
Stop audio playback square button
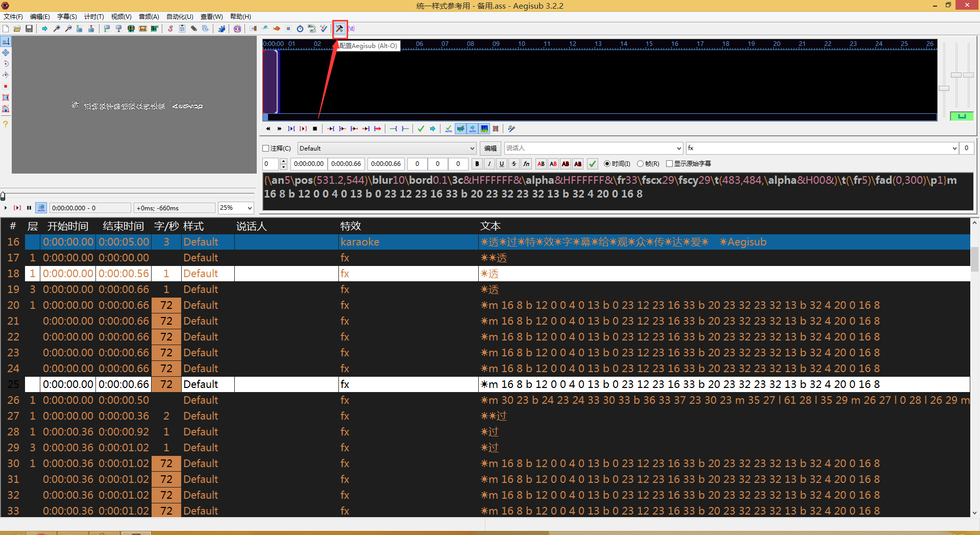pyautogui.click(x=315, y=129)
